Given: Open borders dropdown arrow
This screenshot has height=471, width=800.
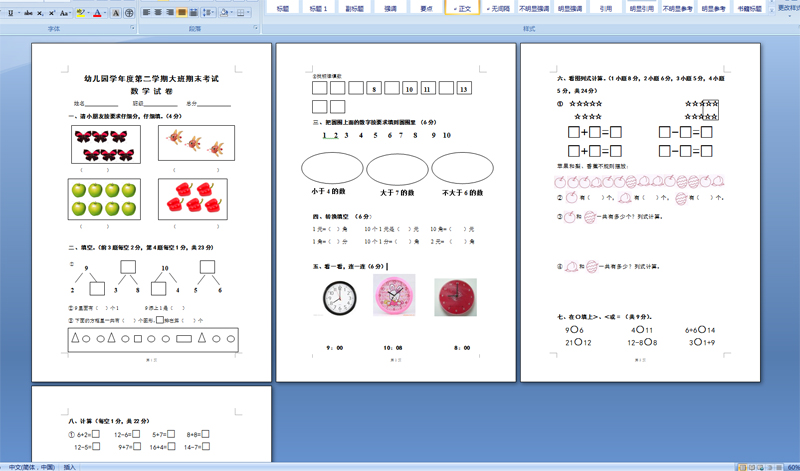Looking at the screenshot, I should point(248,12).
